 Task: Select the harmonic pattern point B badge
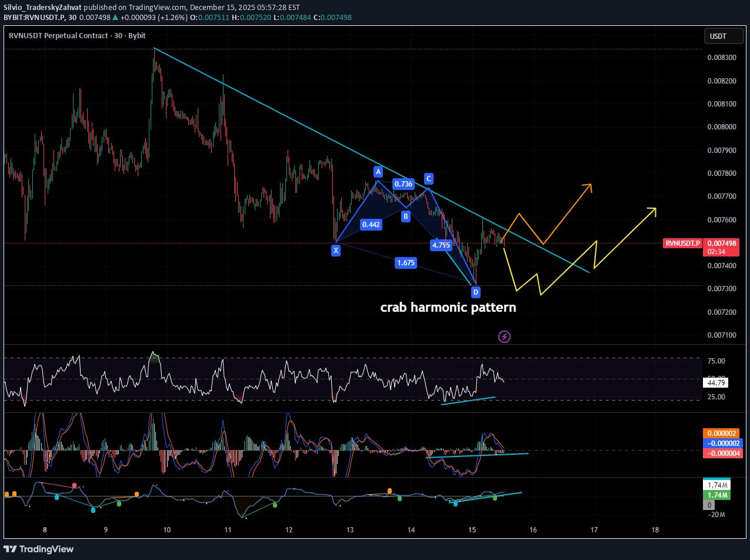pos(405,216)
